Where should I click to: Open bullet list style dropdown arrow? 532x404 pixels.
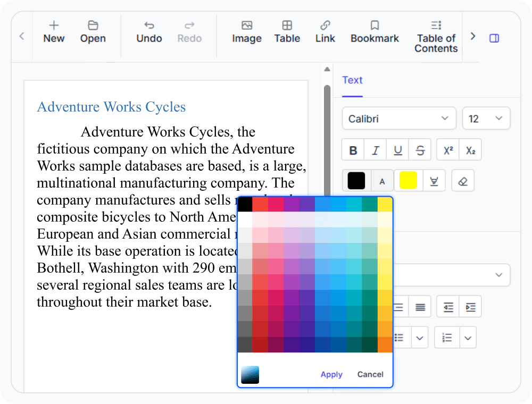[x=419, y=338]
